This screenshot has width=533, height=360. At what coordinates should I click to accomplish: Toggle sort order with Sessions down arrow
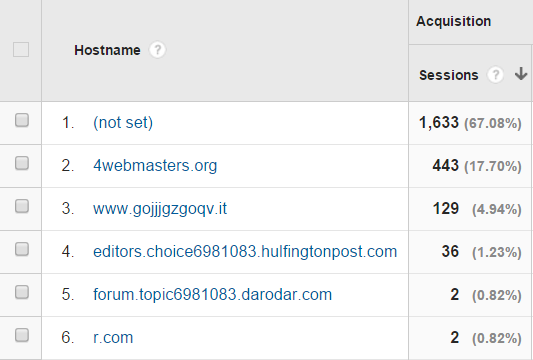click(521, 74)
